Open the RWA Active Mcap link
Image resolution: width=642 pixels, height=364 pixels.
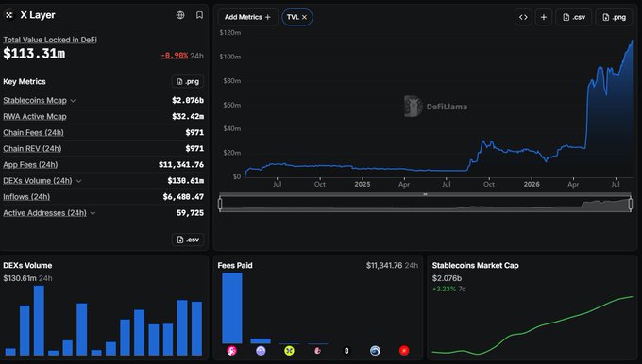point(35,117)
